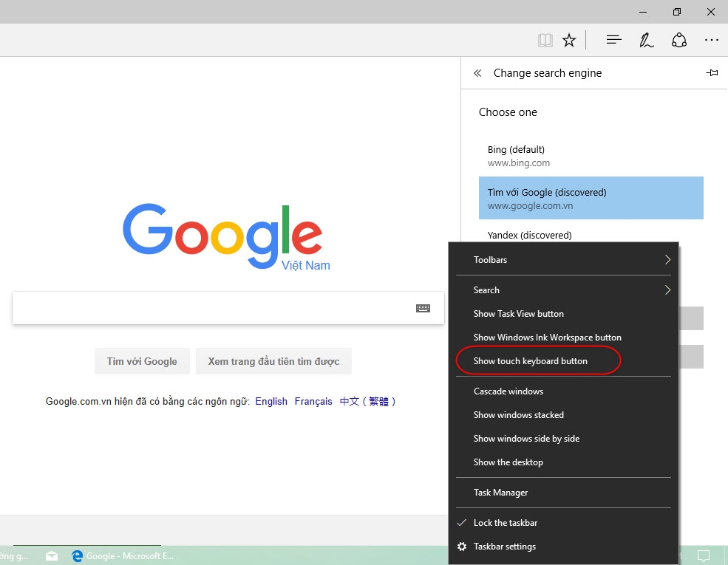Open the 中文（繁體）language link
This screenshot has height=565, width=728.
pos(368,401)
